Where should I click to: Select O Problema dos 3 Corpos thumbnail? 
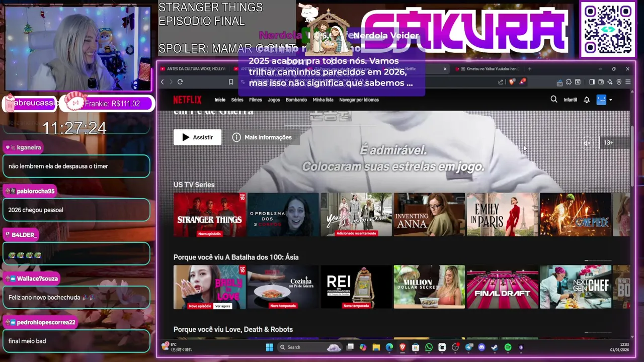[x=283, y=215]
